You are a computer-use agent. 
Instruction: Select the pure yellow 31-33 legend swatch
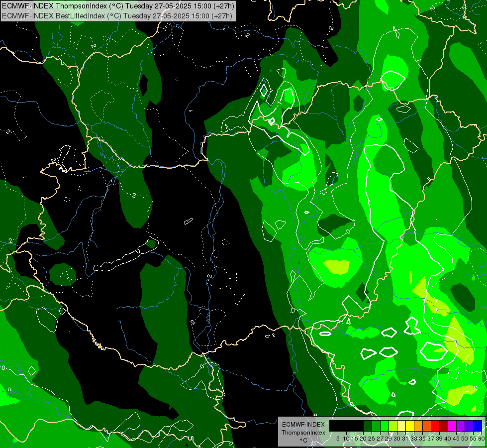click(410, 426)
